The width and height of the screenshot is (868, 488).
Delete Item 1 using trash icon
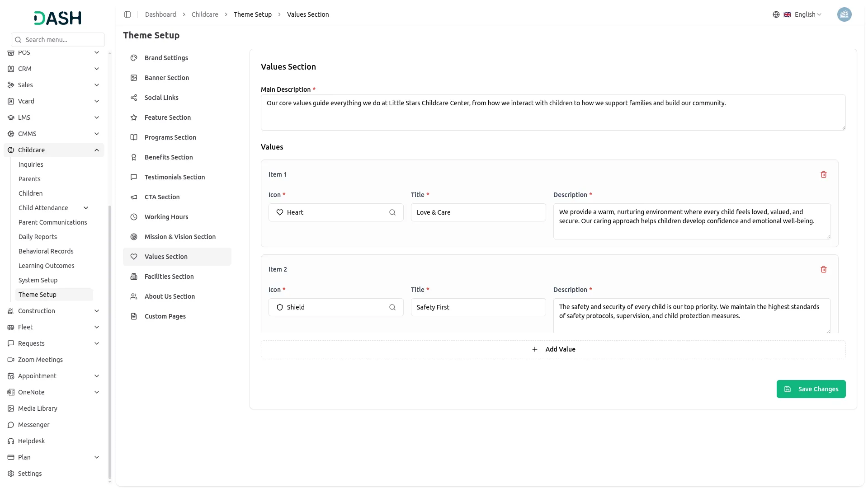pos(823,174)
